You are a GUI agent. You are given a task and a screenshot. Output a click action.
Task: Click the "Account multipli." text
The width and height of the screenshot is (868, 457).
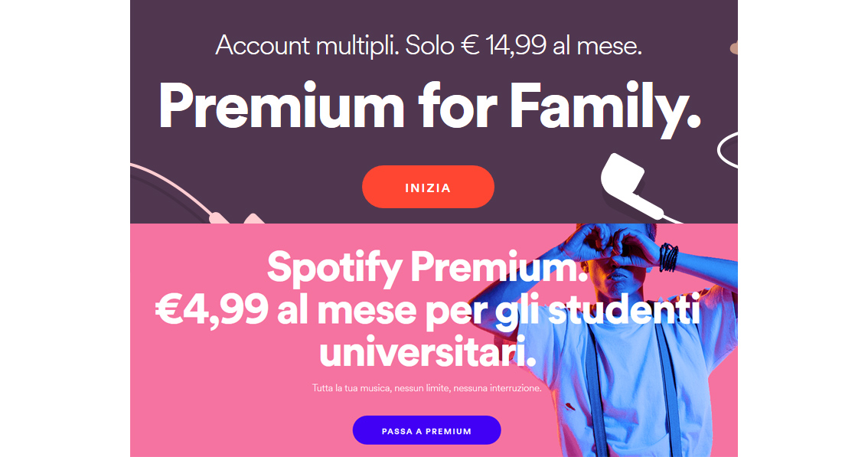pos(307,45)
